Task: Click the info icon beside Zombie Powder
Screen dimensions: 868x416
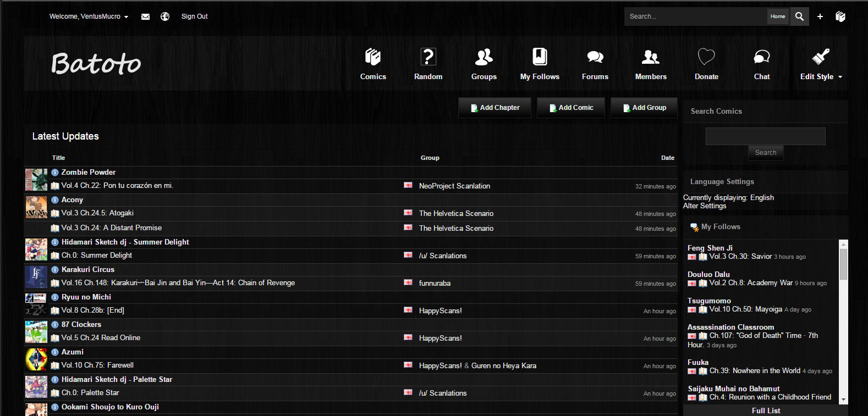Action: tap(55, 173)
